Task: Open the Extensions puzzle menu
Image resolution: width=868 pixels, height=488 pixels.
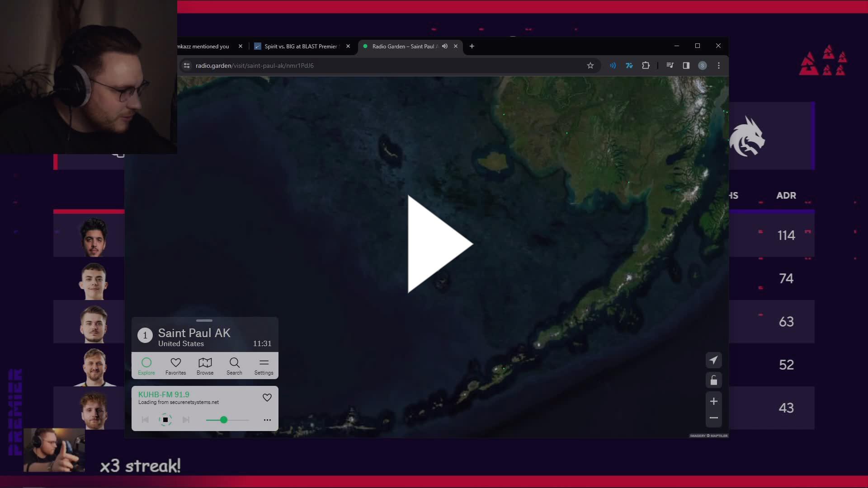Action: pyautogui.click(x=646, y=66)
